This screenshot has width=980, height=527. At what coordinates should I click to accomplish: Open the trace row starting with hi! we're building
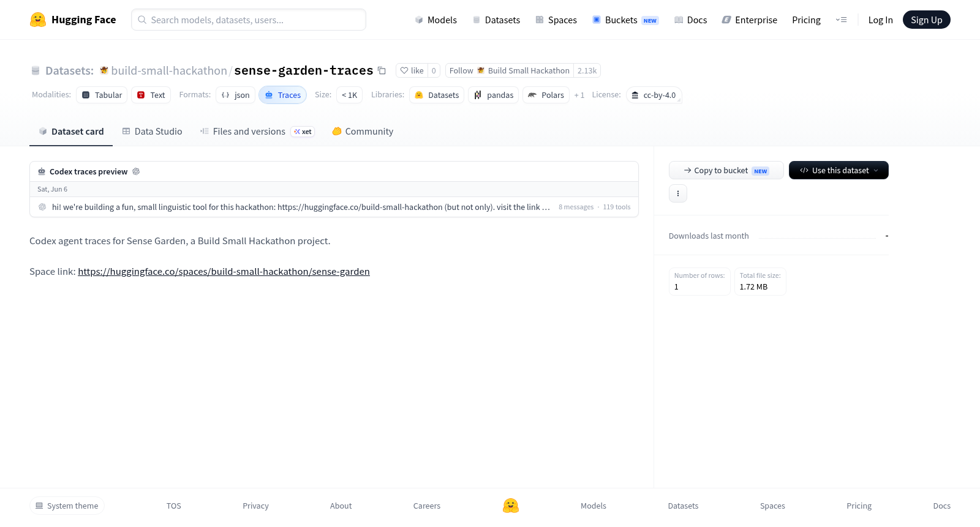(x=334, y=207)
